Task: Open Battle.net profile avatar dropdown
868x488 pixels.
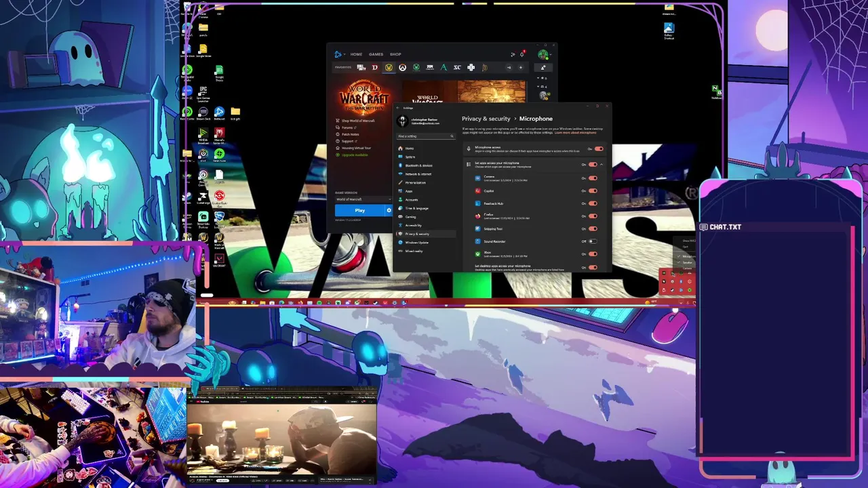Action: 545,54
